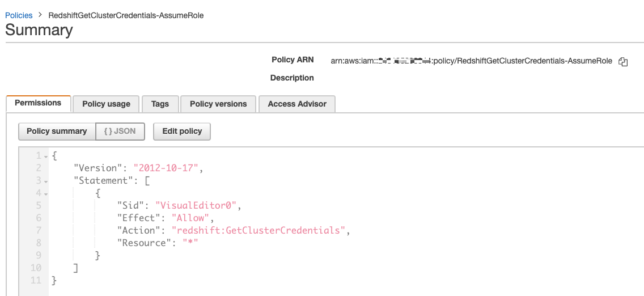This screenshot has height=296, width=644.
Task: Click the Description label
Action: (x=292, y=78)
